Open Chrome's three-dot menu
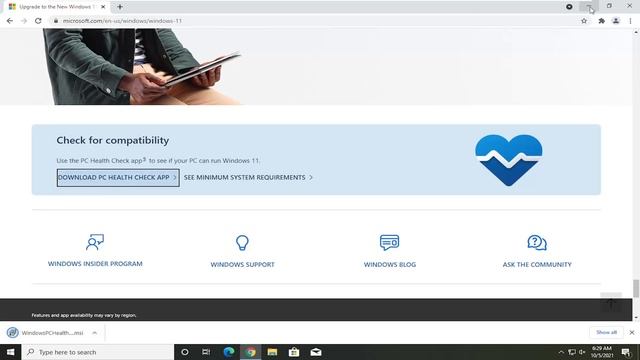This screenshot has width=640, height=360. click(630, 21)
